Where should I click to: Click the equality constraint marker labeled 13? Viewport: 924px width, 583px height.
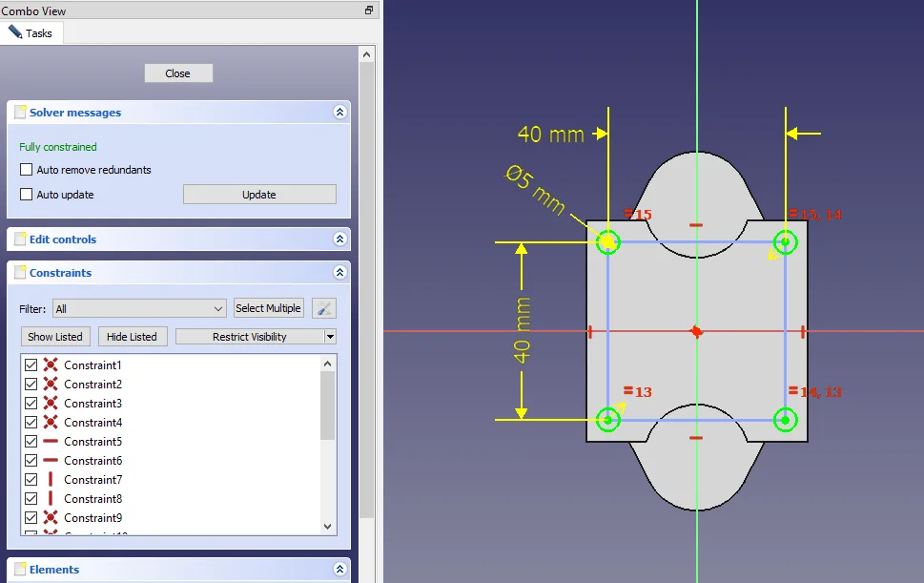(637, 391)
